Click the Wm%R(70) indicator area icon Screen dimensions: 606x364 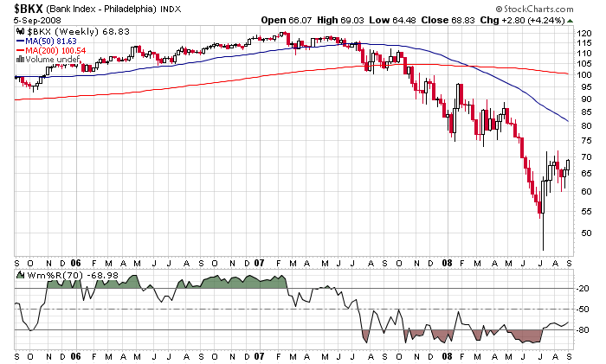21,275
